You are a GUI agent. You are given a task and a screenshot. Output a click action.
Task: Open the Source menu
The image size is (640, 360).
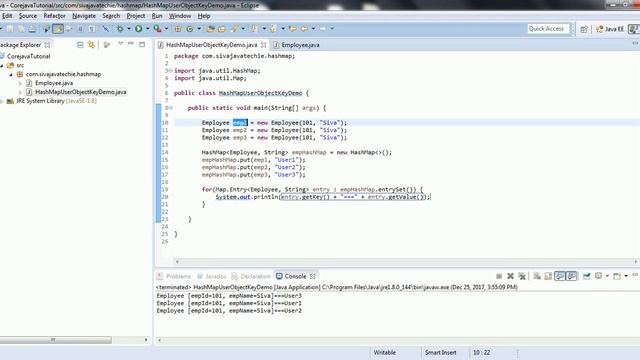[28, 16]
